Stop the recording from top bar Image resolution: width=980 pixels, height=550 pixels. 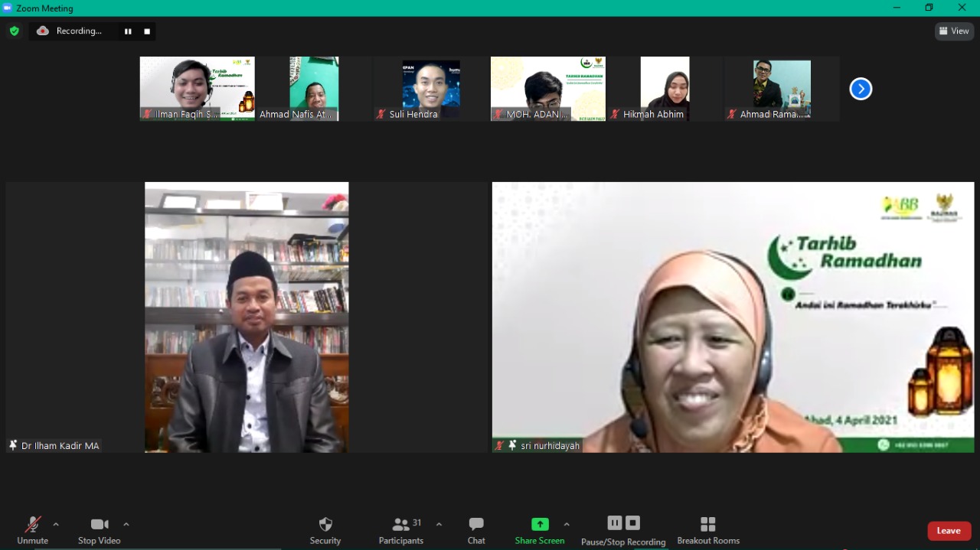(147, 31)
